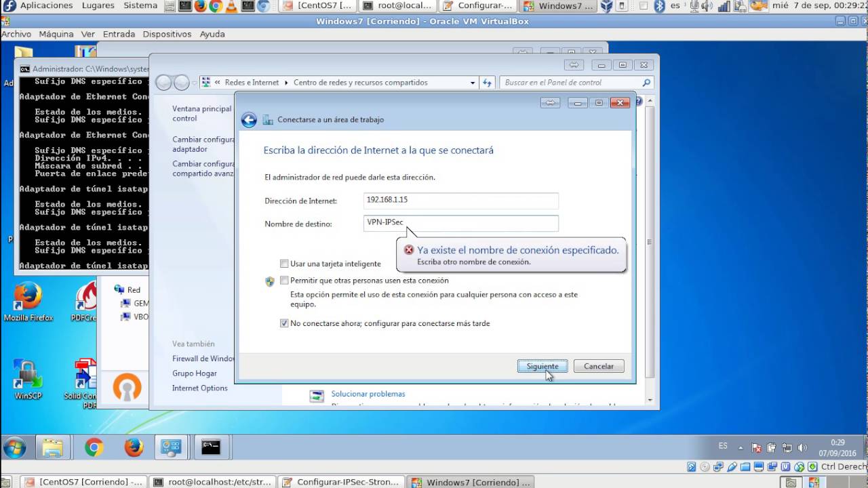The width and height of the screenshot is (868, 488).
Task: Show hidden tray icons arrow
Action: [x=740, y=448]
